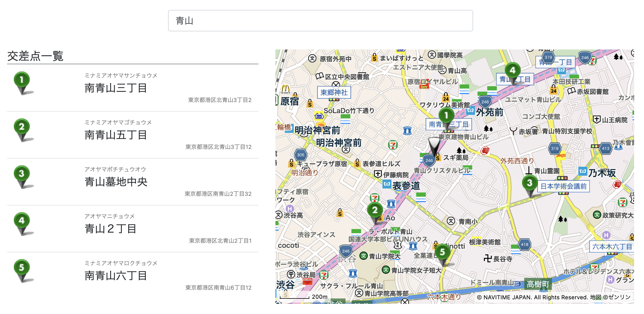
Task: Click the route 418 shield icon
Action: pos(525,244)
